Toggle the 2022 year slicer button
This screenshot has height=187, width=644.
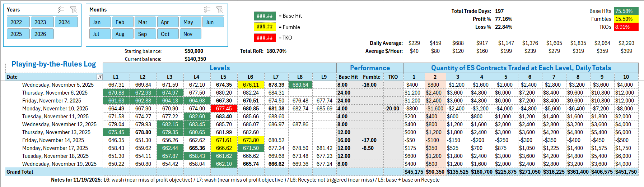click(x=16, y=22)
